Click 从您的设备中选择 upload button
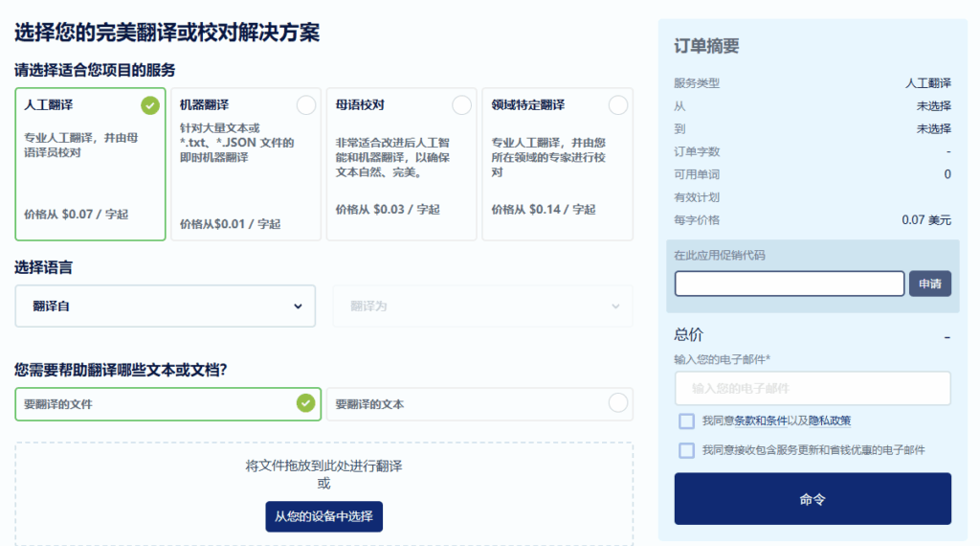The image size is (980, 546). (x=323, y=516)
